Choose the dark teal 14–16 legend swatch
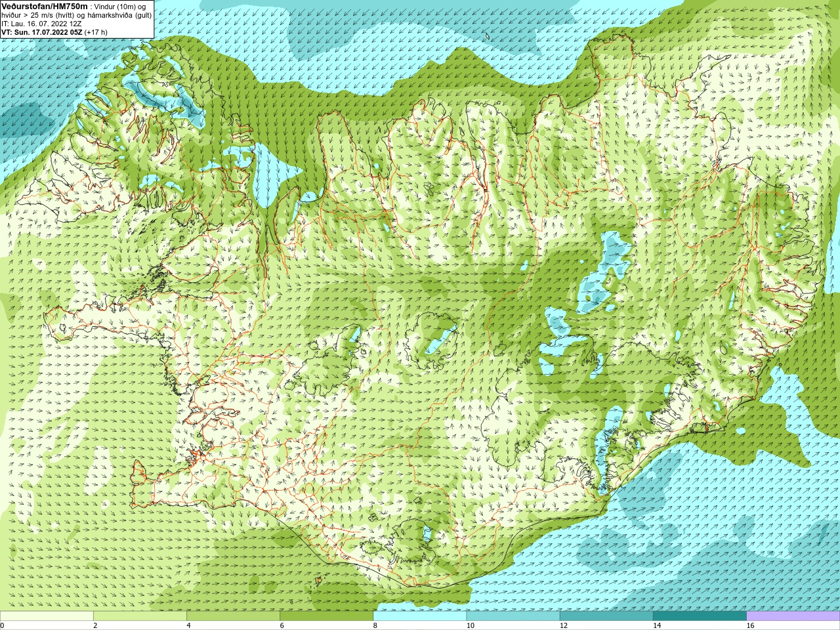The image size is (840, 630). click(x=700, y=616)
